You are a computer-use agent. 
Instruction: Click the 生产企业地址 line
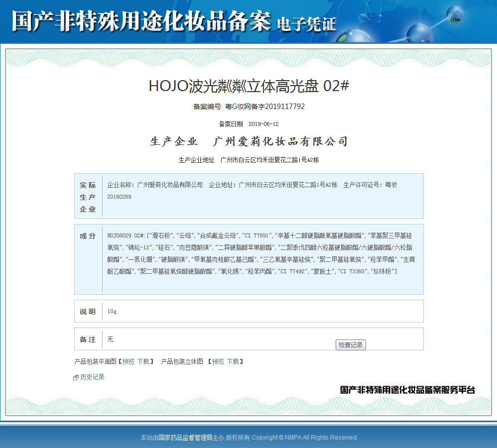[249, 160]
